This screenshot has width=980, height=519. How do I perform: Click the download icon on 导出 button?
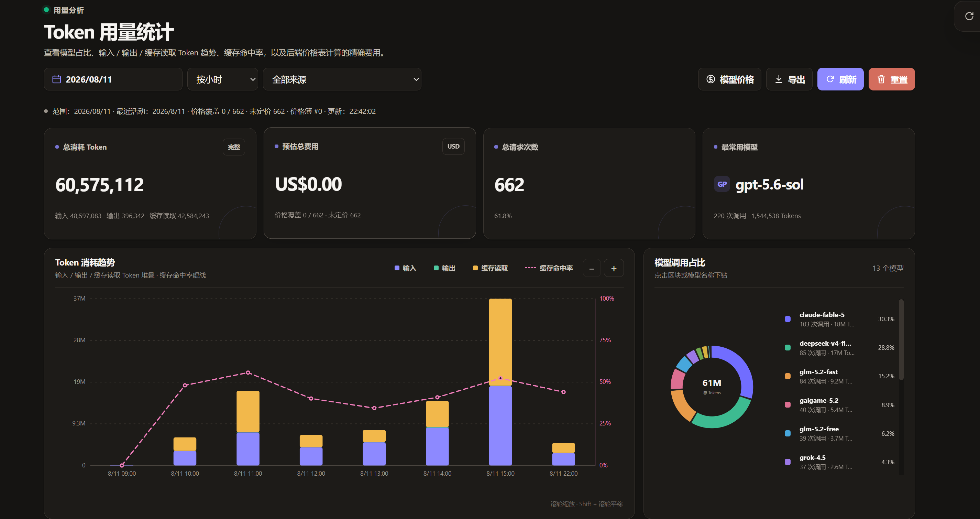779,79
